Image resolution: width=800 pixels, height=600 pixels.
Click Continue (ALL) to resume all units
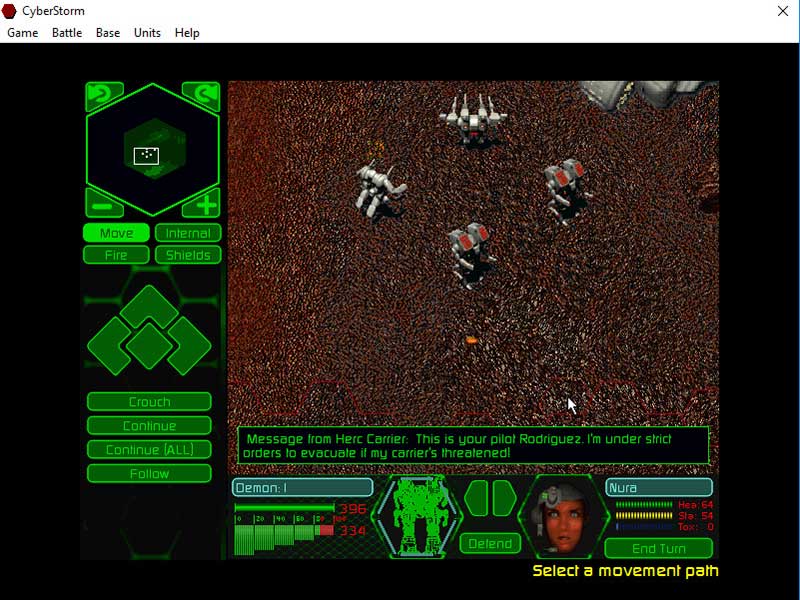tap(150, 449)
